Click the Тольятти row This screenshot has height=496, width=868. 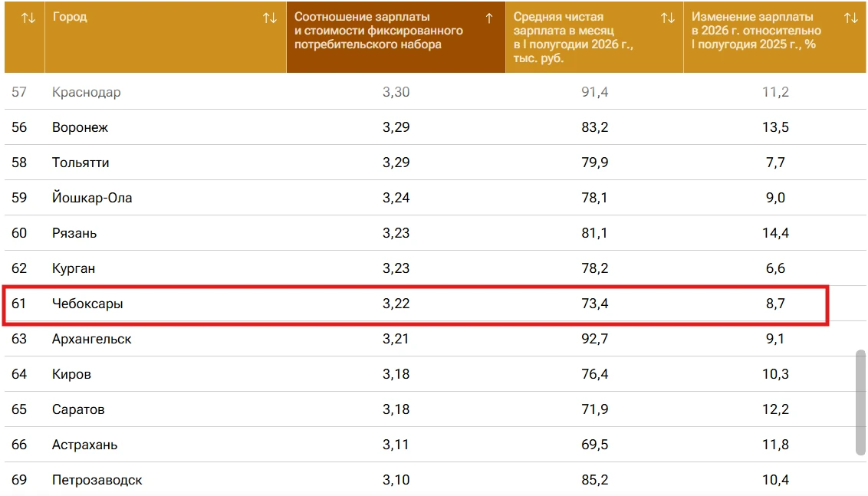coord(435,163)
